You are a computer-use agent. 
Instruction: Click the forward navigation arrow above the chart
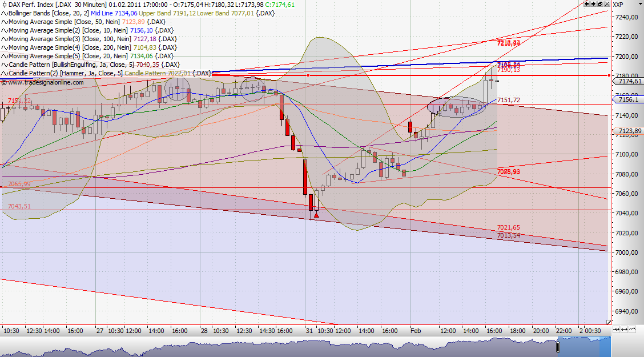click(x=594, y=4)
